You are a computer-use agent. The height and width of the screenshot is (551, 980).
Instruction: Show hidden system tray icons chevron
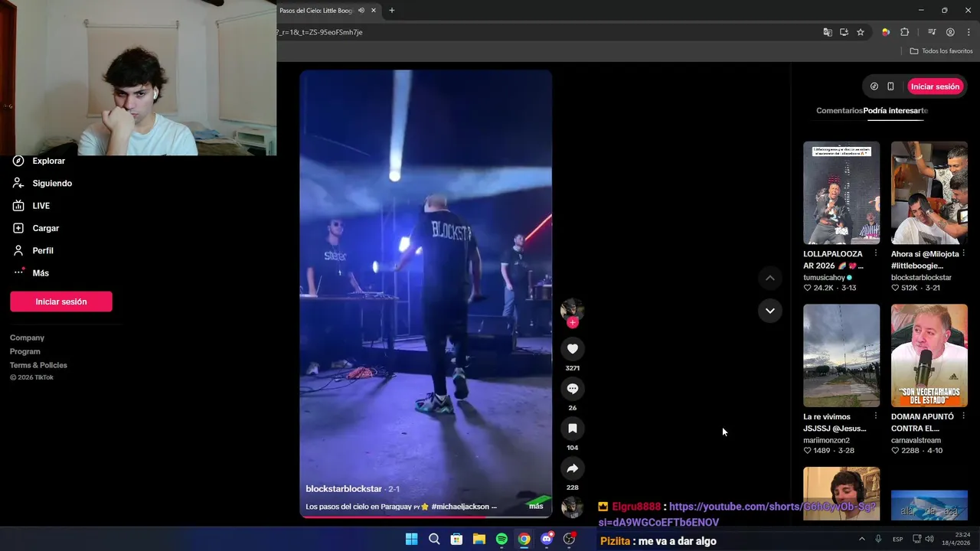[861, 539]
